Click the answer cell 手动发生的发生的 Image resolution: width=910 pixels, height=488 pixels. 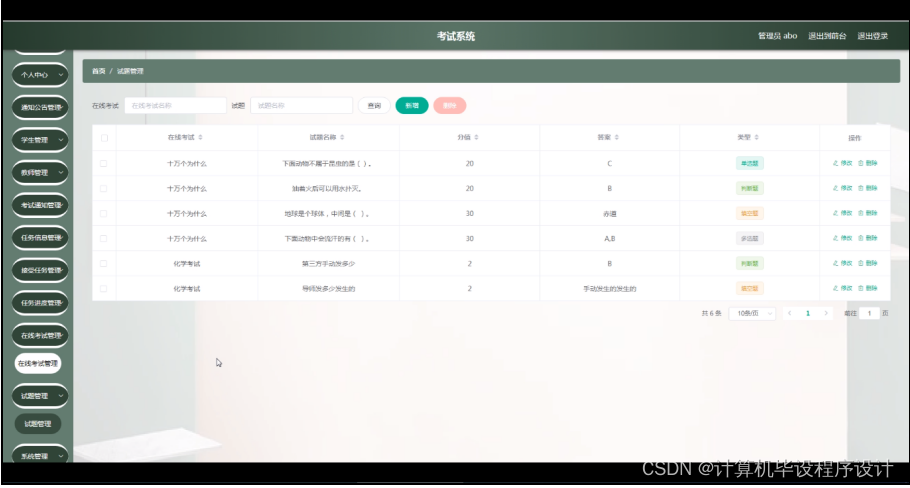point(609,288)
